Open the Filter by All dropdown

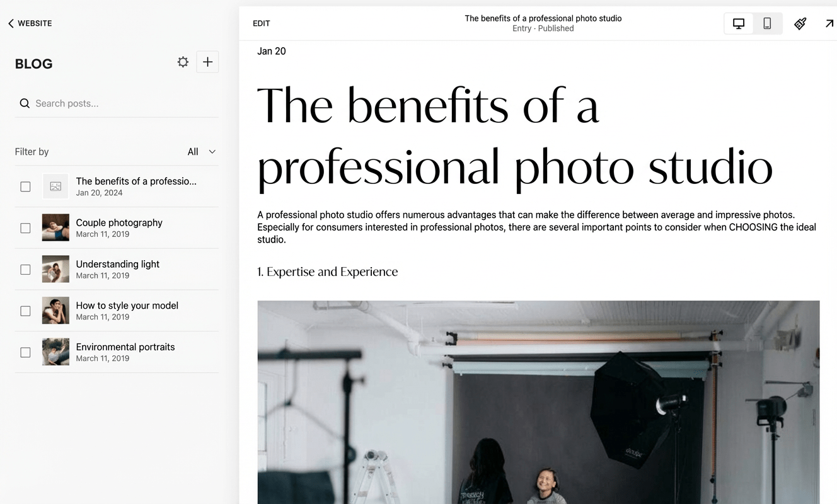[202, 152]
